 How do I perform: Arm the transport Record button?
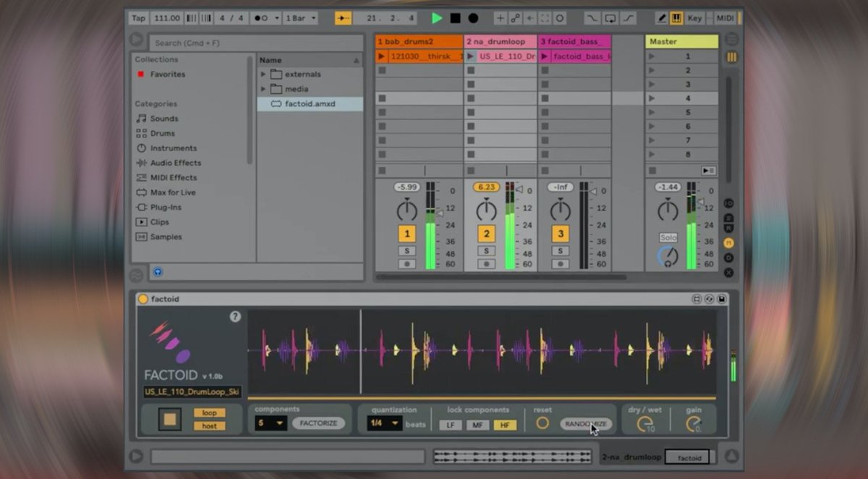[473, 18]
